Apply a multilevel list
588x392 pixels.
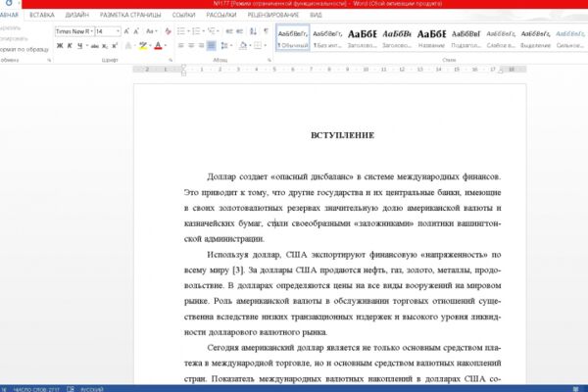211,31
